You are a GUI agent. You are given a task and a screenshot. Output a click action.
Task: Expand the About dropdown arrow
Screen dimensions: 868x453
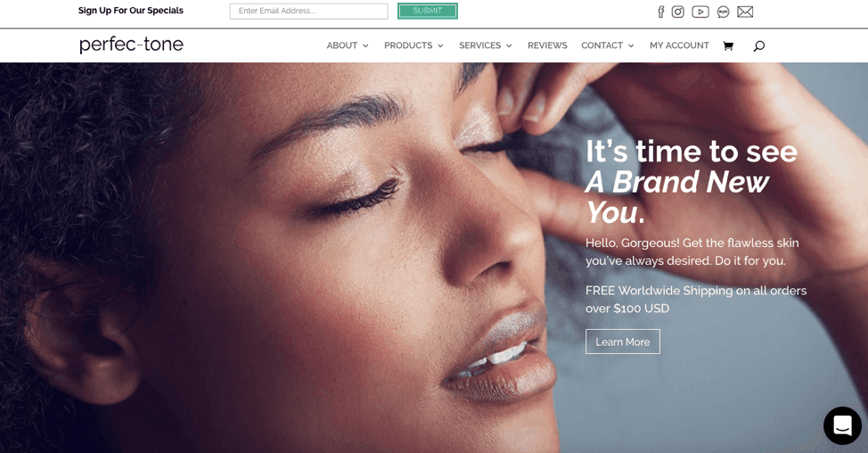365,46
